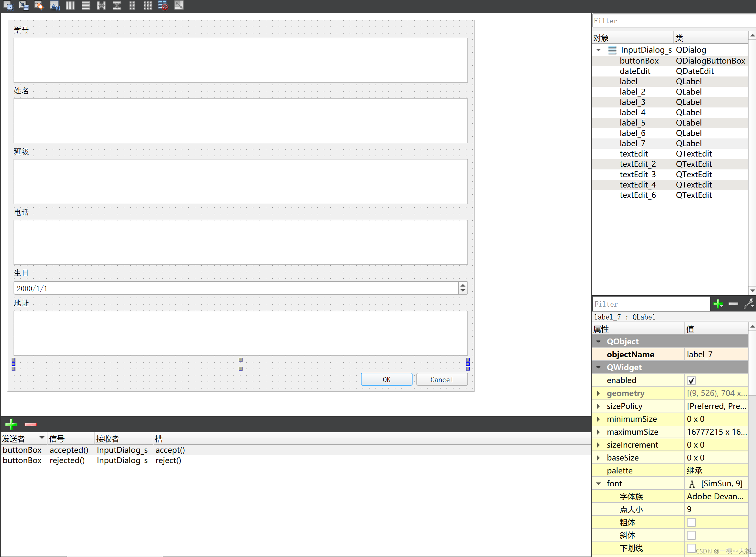Switch to Edit Tab Order mode
The height and width of the screenshot is (557, 756).
(54, 5)
